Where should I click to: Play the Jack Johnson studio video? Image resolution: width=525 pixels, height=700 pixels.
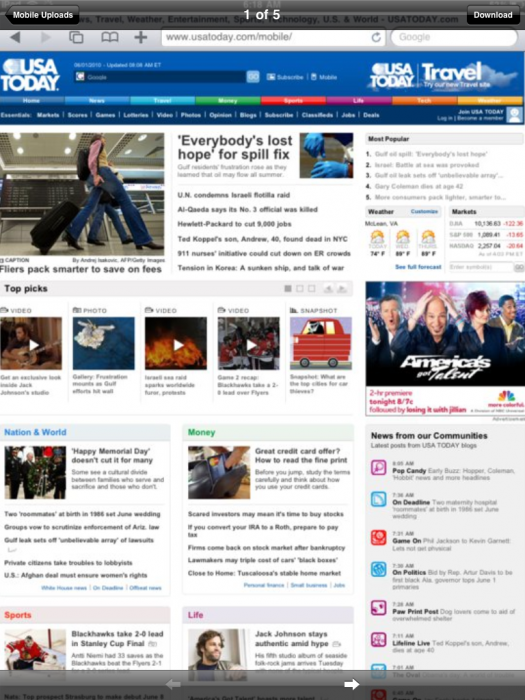(x=31, y=343)
